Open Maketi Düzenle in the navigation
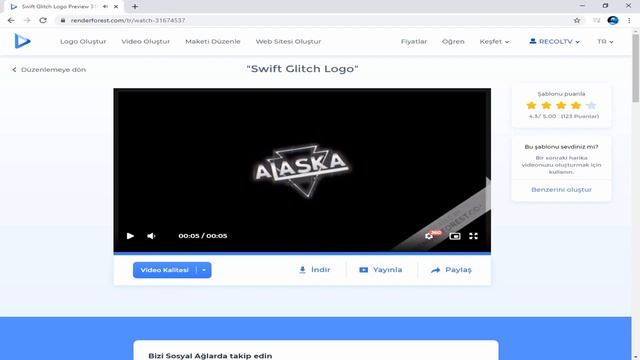 (x=213, y=42)
